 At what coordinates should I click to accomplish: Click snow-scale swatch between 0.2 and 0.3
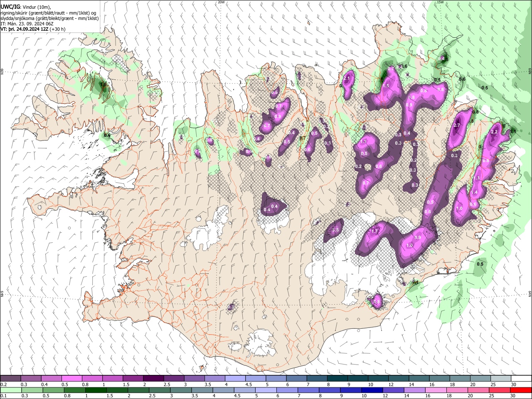(x=10, y=379)
